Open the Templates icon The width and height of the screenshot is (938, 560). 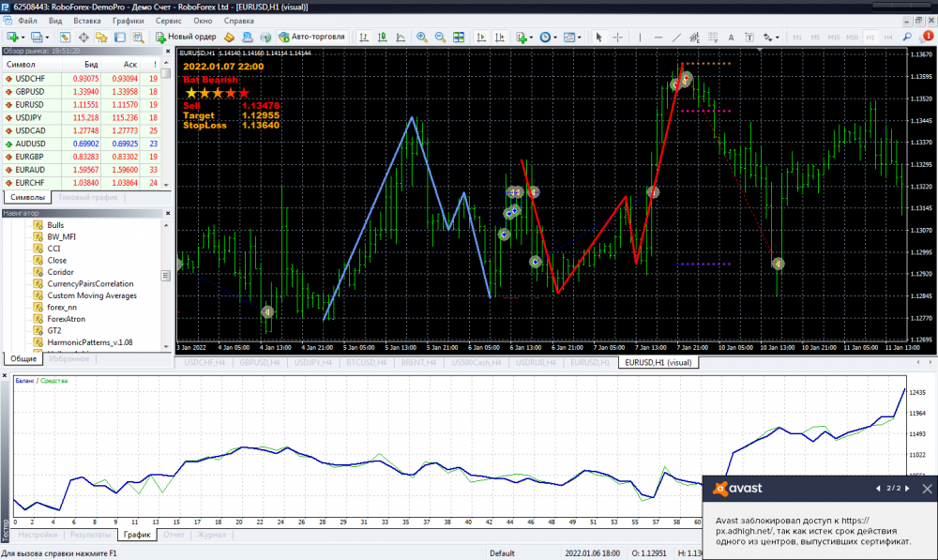569,38
